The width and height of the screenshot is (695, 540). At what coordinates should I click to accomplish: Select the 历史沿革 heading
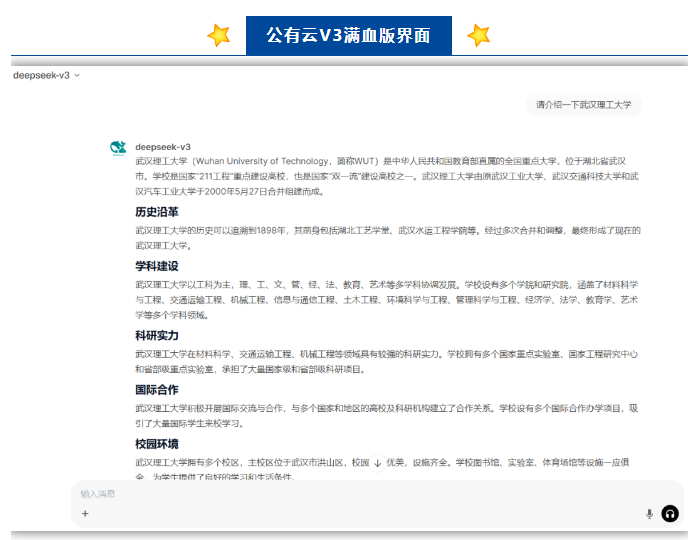(x=157, y=212)
